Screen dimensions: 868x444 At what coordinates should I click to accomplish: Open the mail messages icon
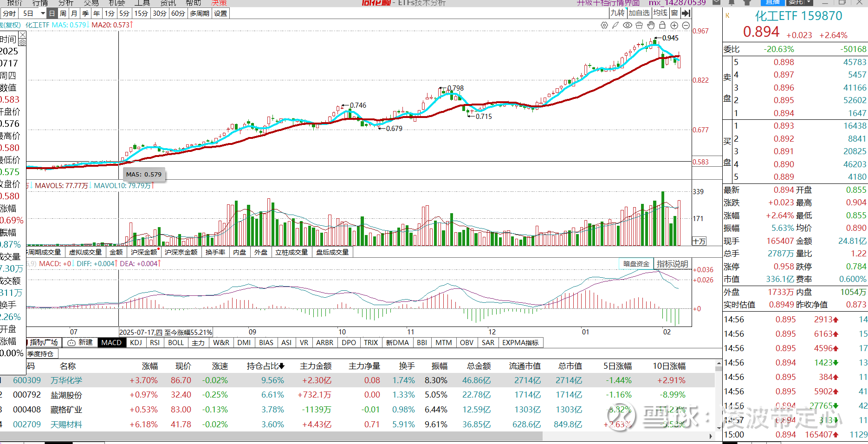(x=717, y=2)
